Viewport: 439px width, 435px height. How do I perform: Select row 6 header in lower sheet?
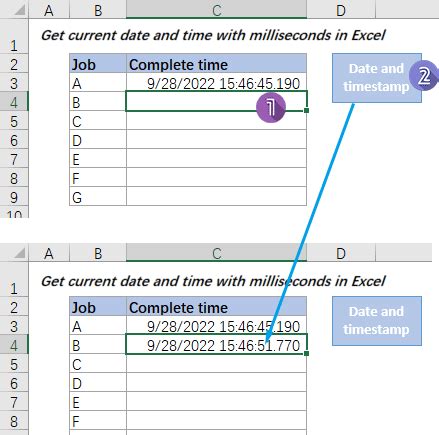pos(14,382)
